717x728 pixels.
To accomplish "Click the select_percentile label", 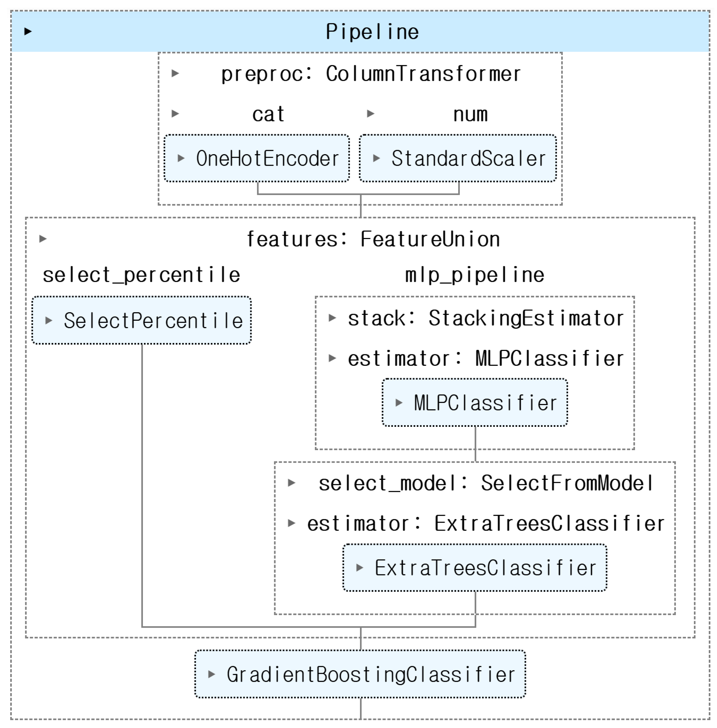I will click(141, 275).
